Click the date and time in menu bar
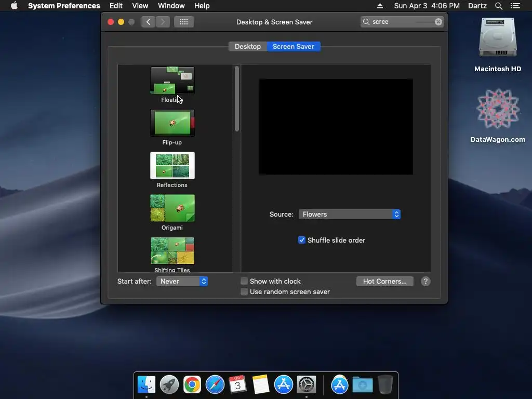Screen dimensions: 532x399 point(427,6)
